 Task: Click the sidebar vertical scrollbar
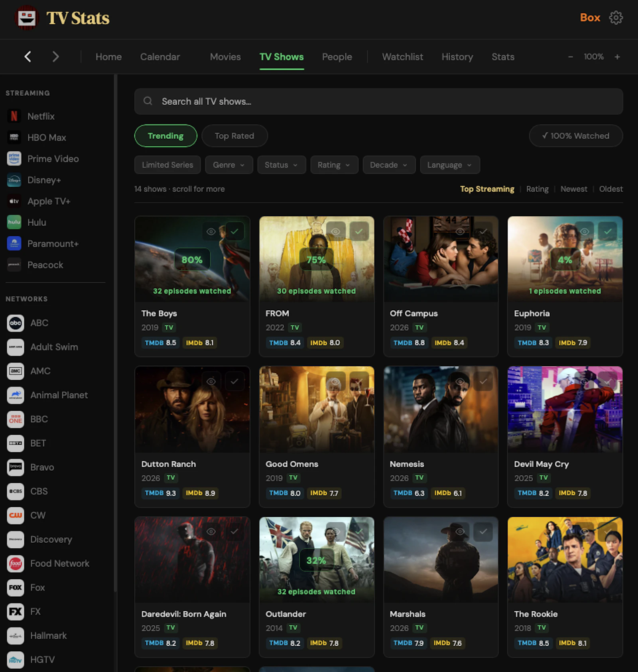point(116,333)
